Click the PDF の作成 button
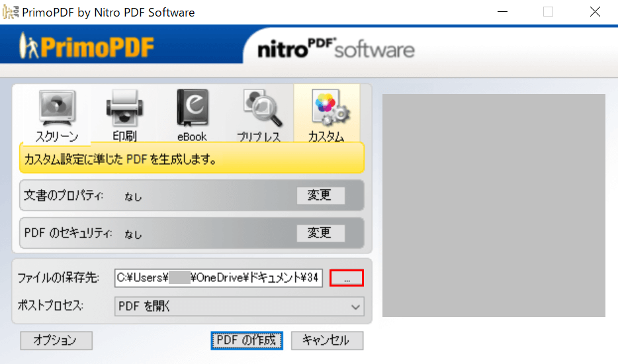This screenshot has height=364, width=618. tap(247, 340)
